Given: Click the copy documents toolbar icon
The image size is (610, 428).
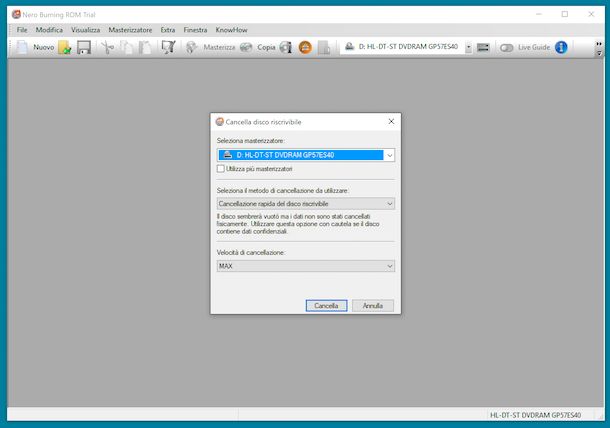Looking at the screenshot, I should (126, 47).
